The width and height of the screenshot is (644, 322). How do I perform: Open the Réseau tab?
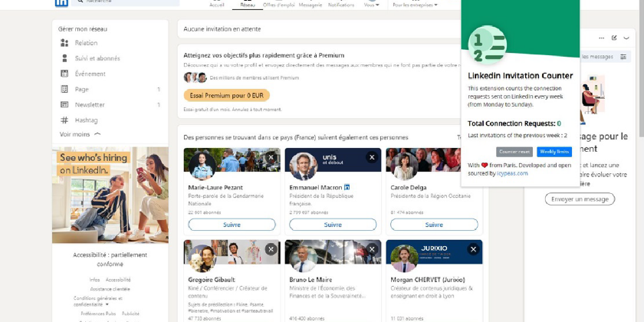[247, 4]
